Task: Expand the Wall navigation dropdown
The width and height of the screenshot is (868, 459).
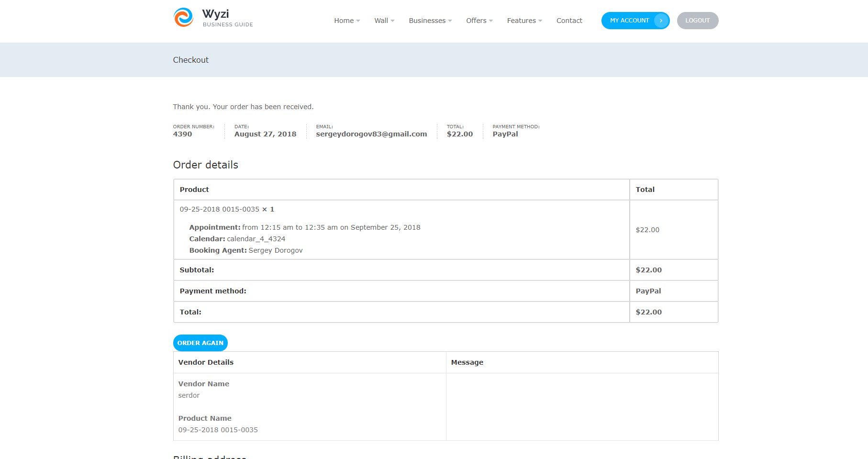Action: coord(392,21)
